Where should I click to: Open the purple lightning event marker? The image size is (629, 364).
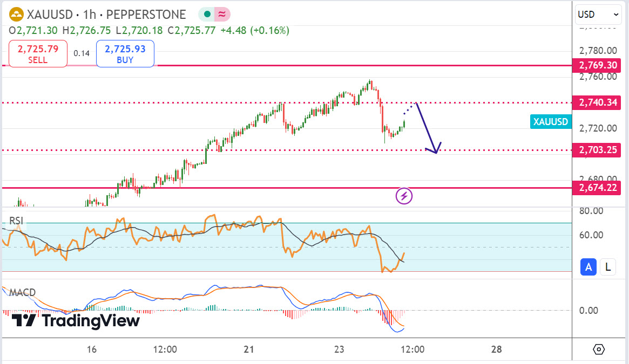click(404, 196)
